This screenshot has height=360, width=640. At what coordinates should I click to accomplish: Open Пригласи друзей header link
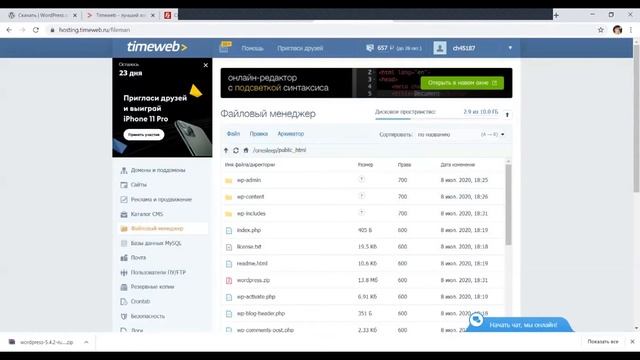coord(300,48)
